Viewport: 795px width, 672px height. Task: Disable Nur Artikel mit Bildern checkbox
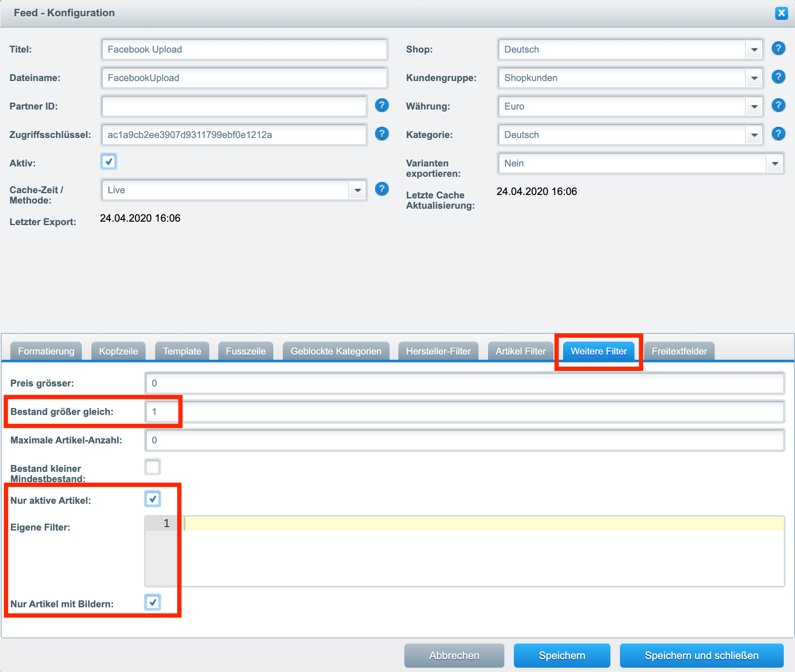(153, 603)
